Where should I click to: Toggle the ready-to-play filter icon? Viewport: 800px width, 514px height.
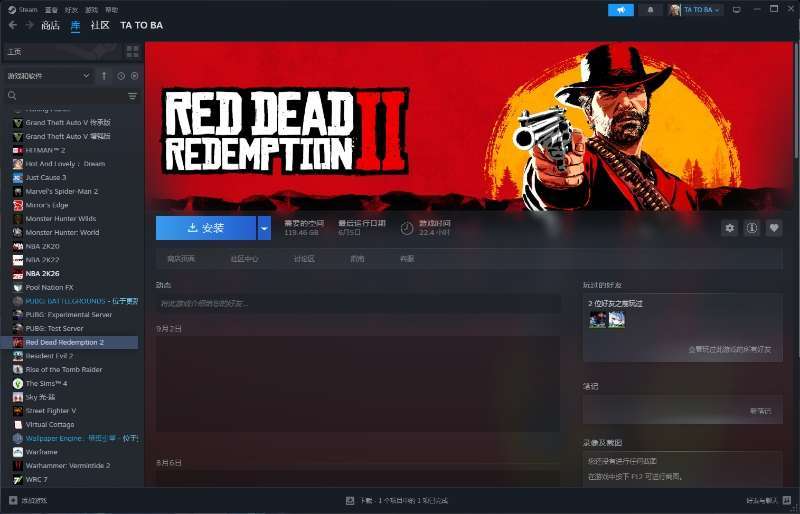(x=135, y=76)
